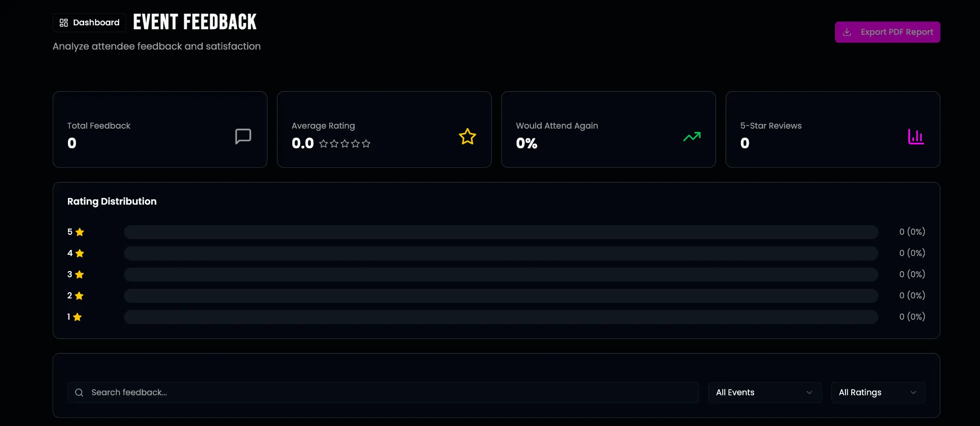This screenshot has width=980, height=426.
Task: Click the Total Feedback speech bubble icon
Action: 243,136
